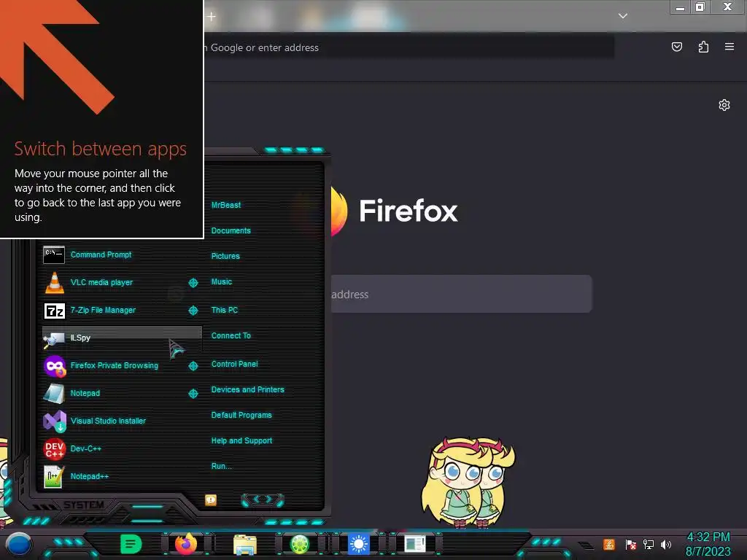Viewport: 747px width, 560px height.
Task: Expand VLC media player jump list arrow
Action: 193,283
